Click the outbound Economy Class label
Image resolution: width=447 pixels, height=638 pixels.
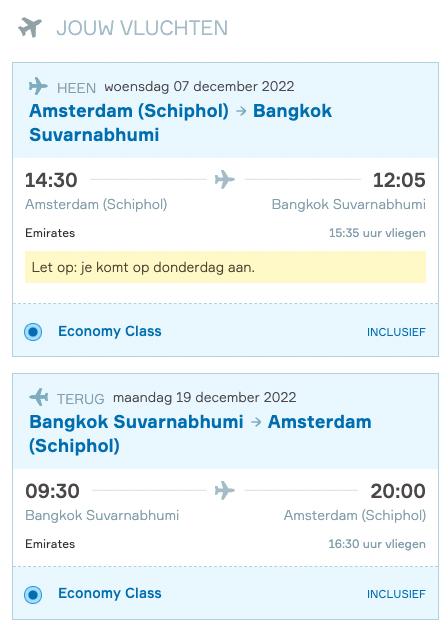click(110, 331)
